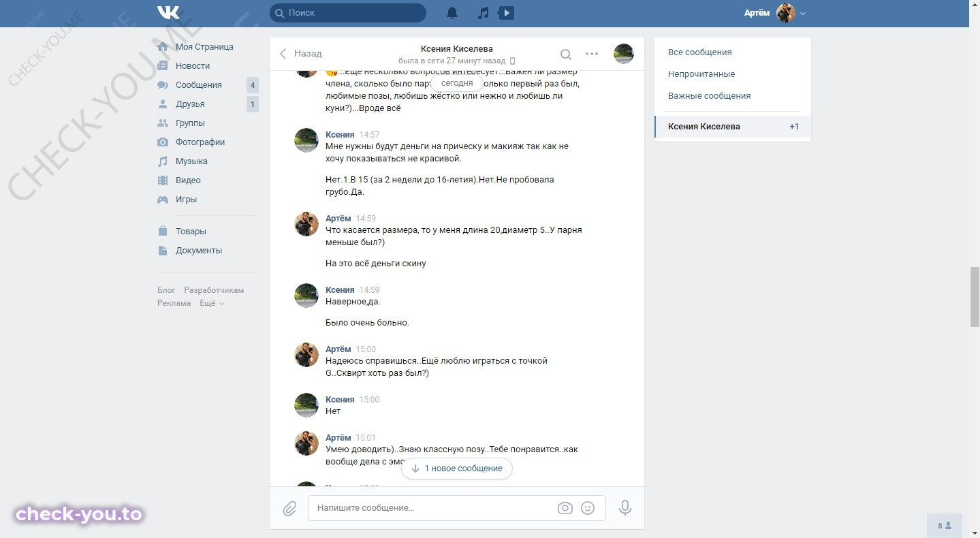Open the notifications bell
Image resolution: width=980 pixels, height=538 pixels.
(x=452, y=13)
